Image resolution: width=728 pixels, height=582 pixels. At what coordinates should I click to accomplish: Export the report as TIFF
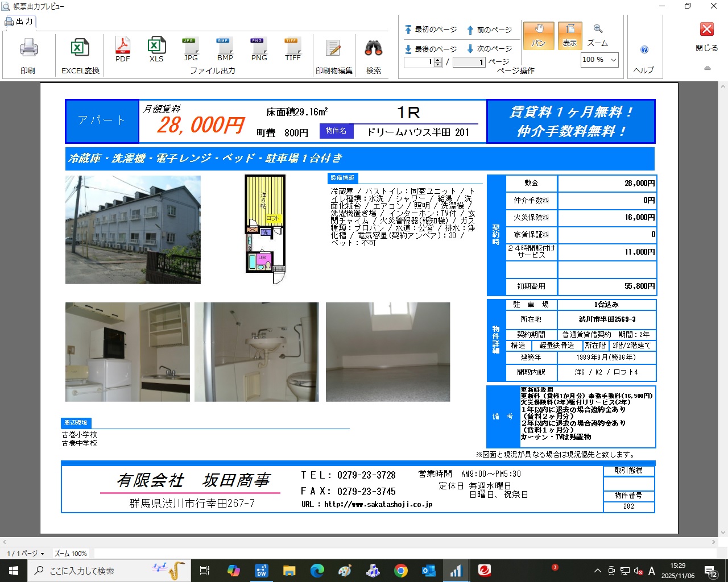(292, 49)
